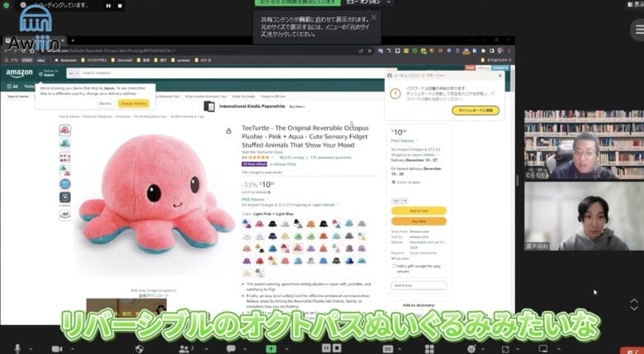Click the large pink octopus product image
Image resolution: width=644 pixels, height=354 pixels.
click(156, 193)
